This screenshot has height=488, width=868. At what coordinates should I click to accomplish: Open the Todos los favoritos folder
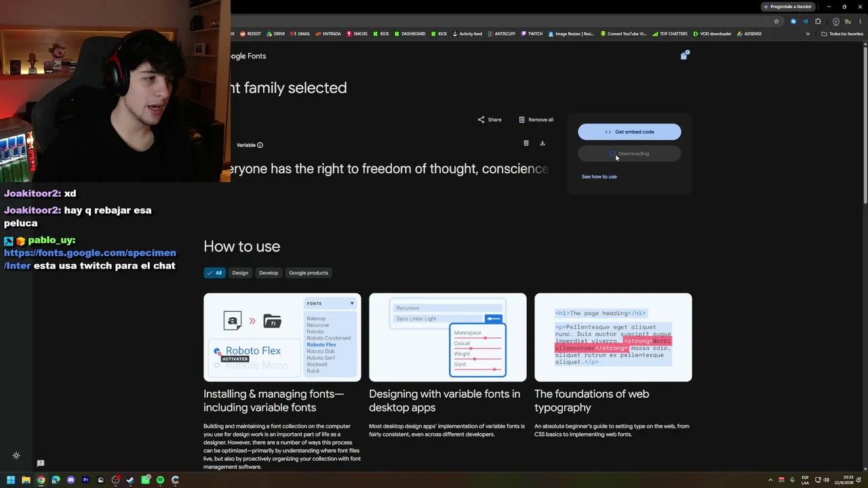click(x=842, y=34)
